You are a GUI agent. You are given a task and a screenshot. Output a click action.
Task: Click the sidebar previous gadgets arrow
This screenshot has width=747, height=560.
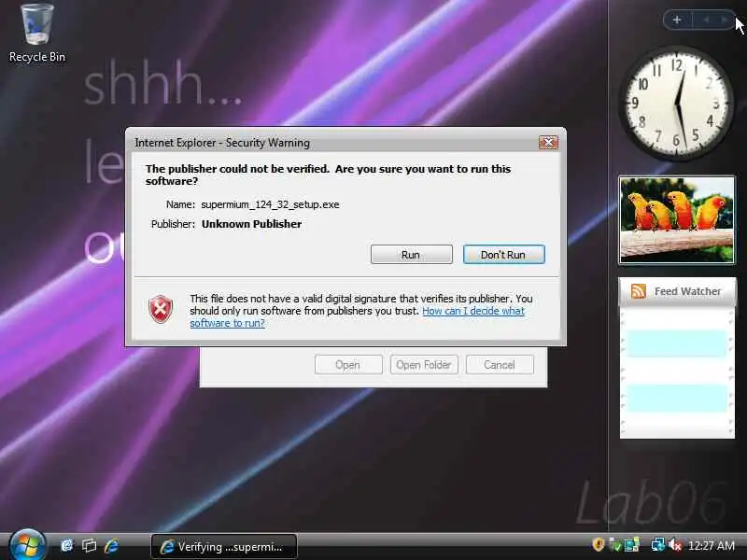coord(707,20)
